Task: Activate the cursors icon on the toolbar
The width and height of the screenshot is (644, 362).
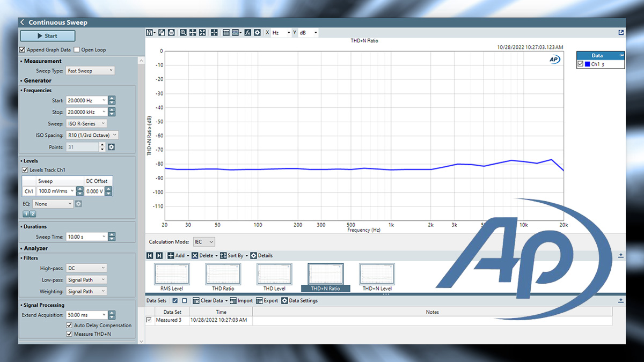Action: (x=214, y=32)
